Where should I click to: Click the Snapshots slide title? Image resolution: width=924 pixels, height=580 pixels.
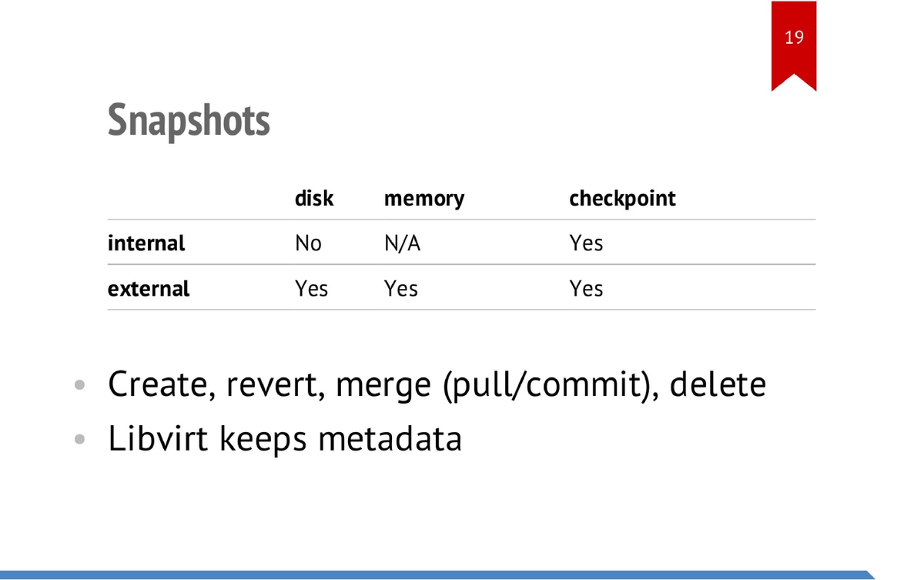click(x=189, y=120)
